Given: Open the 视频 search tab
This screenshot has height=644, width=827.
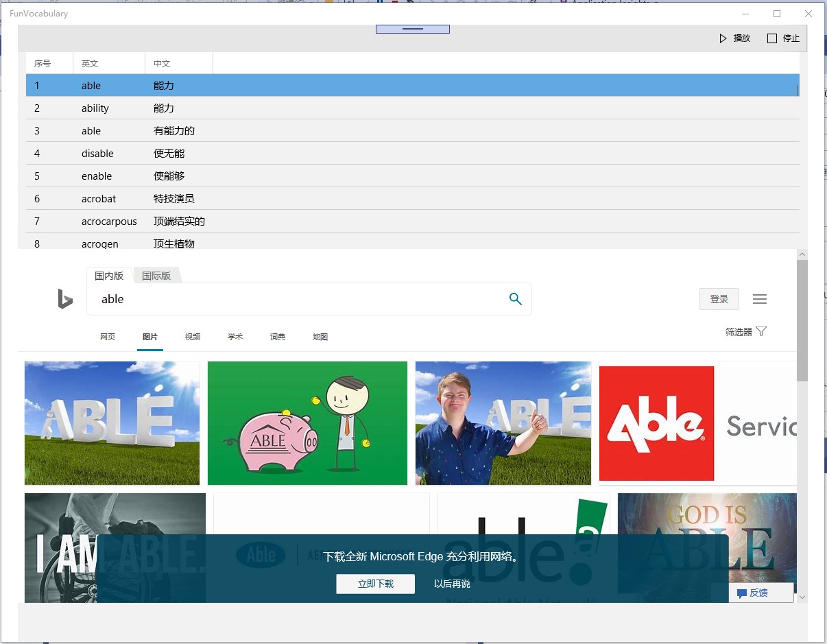Looking at the screenshot, I should click(x=193, y=337).
